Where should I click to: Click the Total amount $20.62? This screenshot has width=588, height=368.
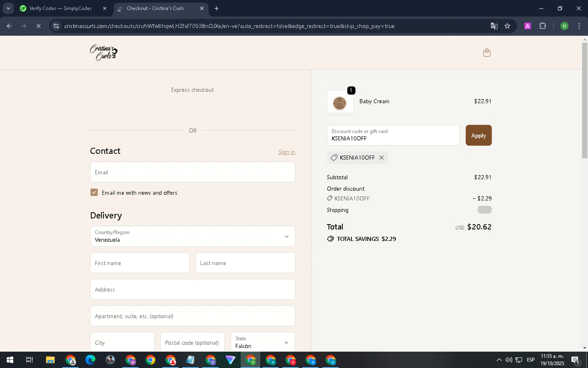pos(479,227)
